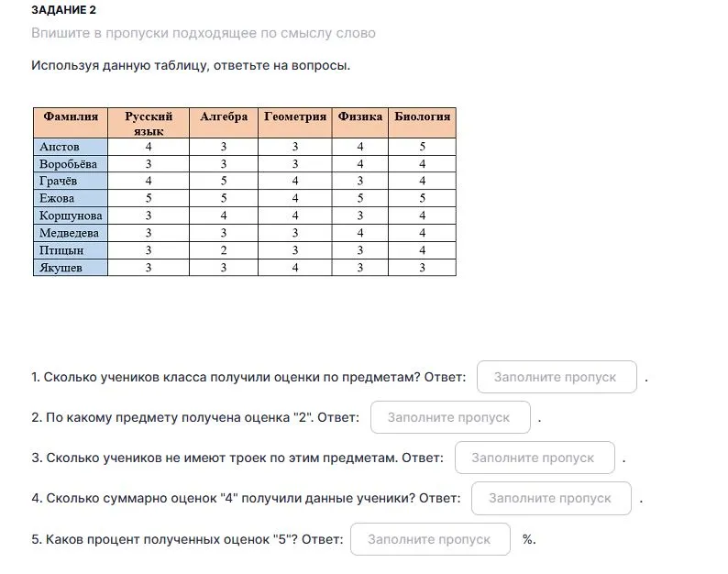Select the "Медведева" surname cell
Screen dimensions: 728x574
(71, 233)
